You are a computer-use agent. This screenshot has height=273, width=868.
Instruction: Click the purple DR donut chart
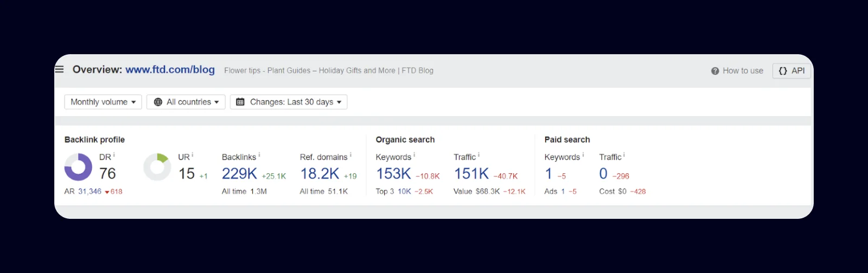(x=79, y=167)
